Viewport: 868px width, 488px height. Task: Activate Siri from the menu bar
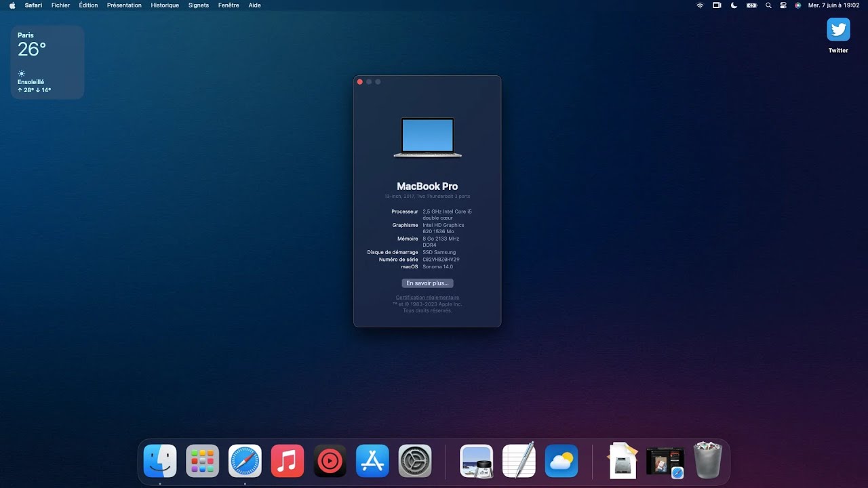coord(798,5)
